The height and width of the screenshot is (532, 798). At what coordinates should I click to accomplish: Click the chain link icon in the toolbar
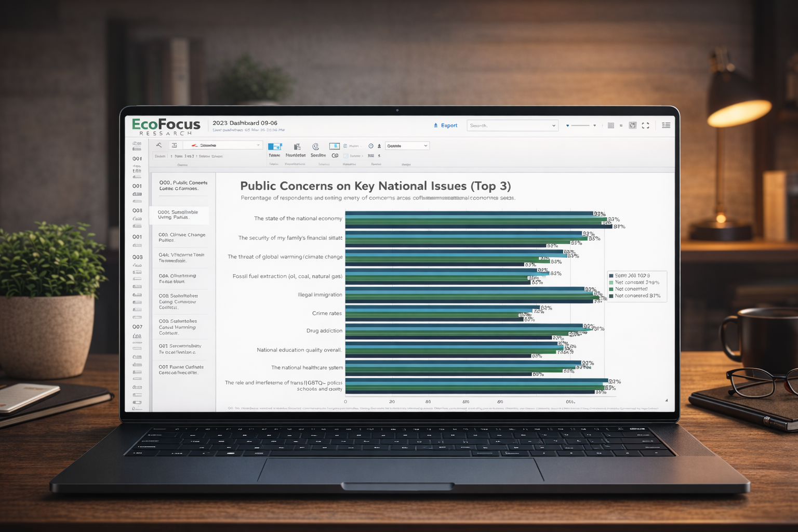pyautogui.click(x=335, y=155)
